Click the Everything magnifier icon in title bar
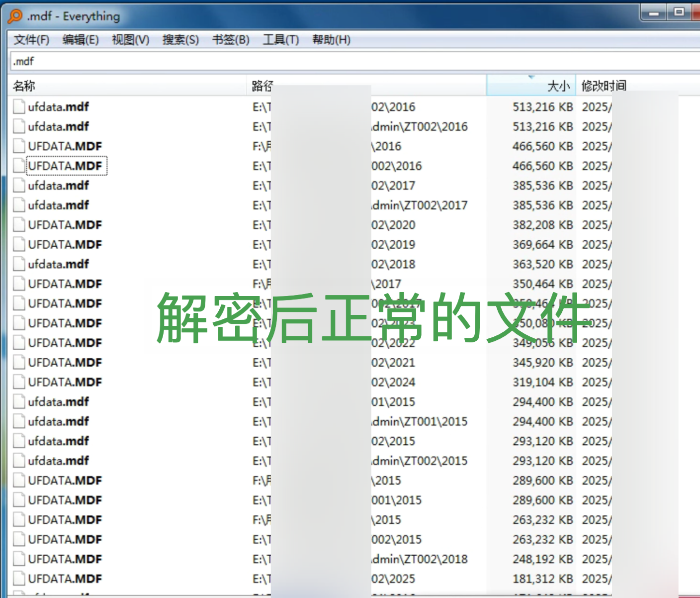The image size is (700, 598). click(x=15, y=16)
